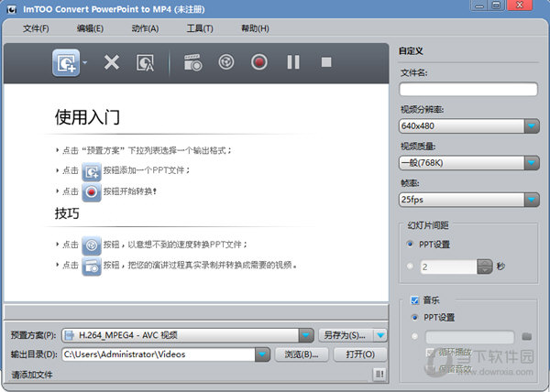The image size is (550, 392).
Task: Click the log icon in status bar
Action: pos(379,374)
